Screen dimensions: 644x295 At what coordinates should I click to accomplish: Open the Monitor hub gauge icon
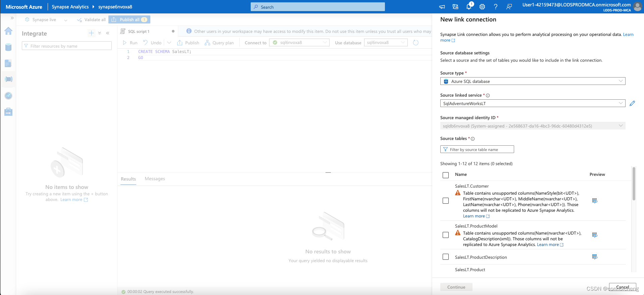click(8, 96)
